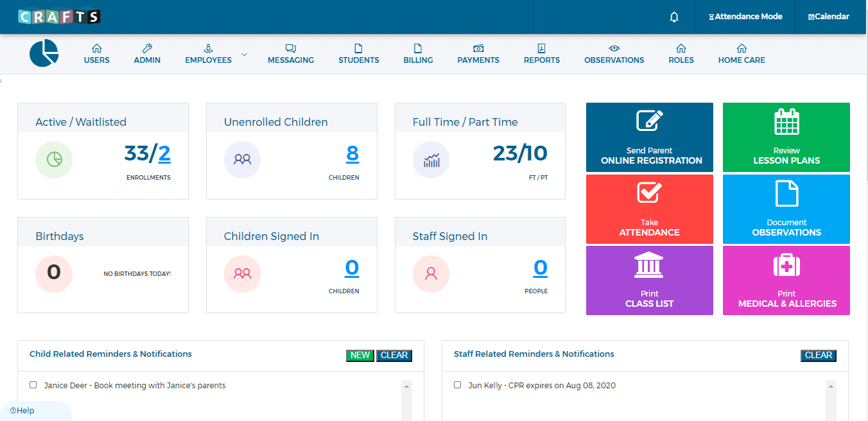Image resolution: width=868 pixels, height=421 pixels.
Task: Click the child reminders scrollbar up arrow
Action: [406, 387]
